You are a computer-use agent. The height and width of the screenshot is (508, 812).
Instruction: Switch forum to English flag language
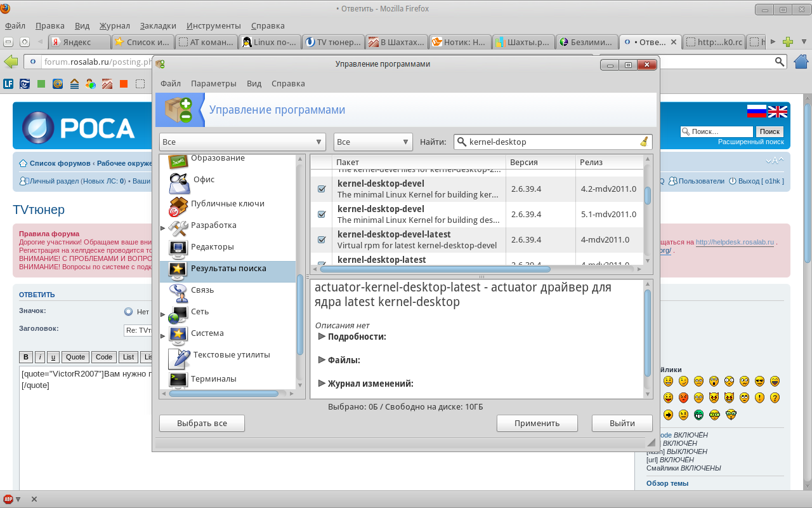(778, 111)
